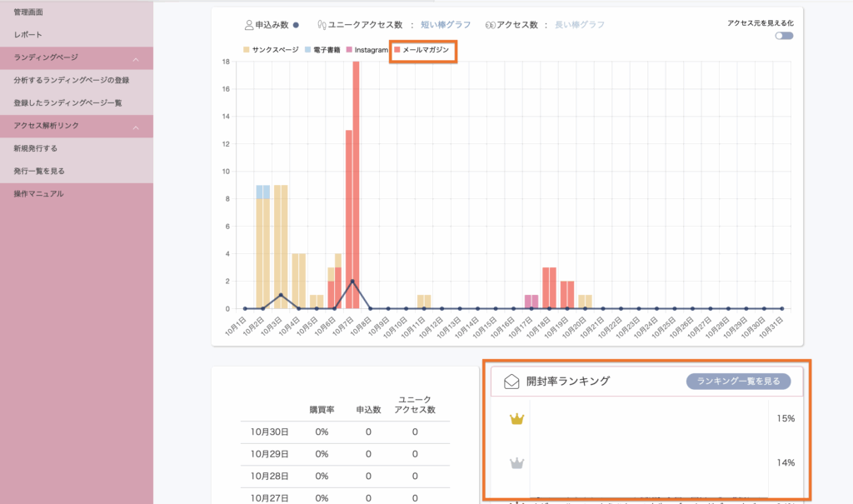Collapse the ランディングページ sidebar section
The height and width of the screenshot is (504, 853).
point(136,58)
